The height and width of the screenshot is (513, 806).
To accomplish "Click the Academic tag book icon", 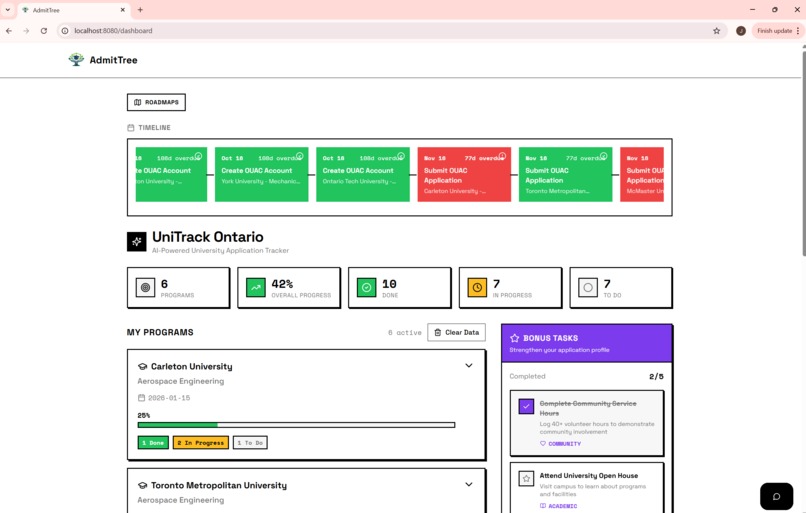I will (x=543, y=506).
